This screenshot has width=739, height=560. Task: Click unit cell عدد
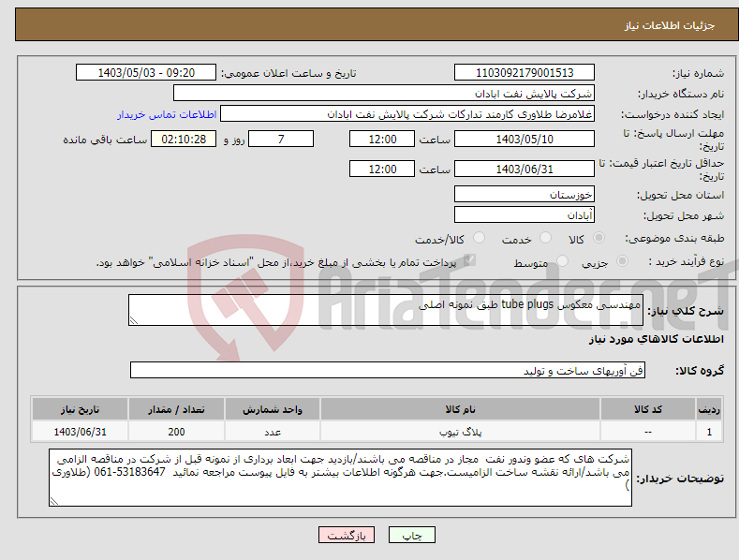(x=273, y=432)
